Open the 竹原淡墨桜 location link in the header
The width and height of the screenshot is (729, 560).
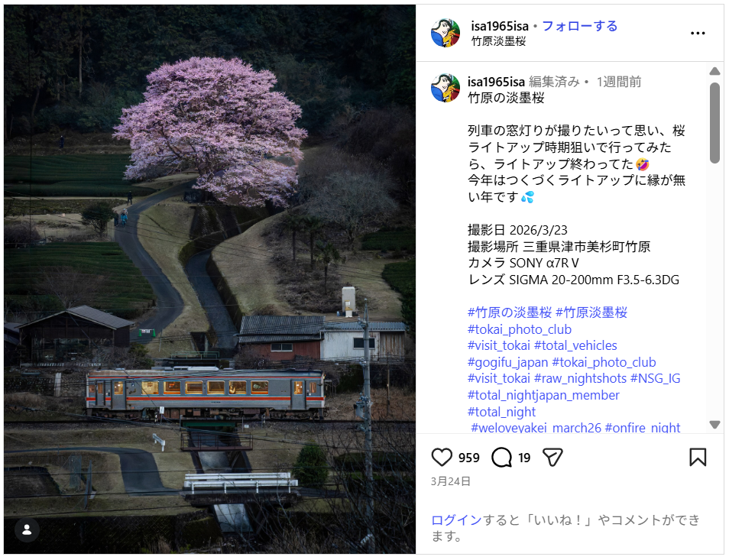coord(498,41)
